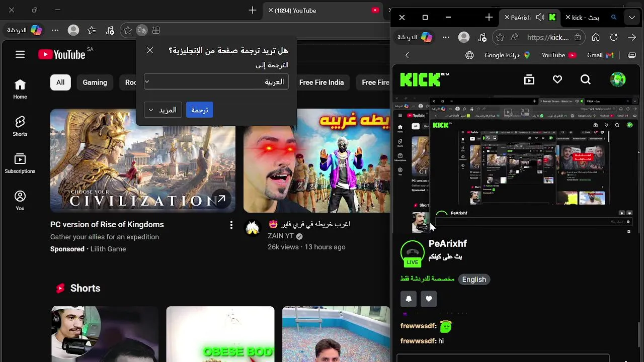
Task: Expand tab list chevron in Kick window
Action: pyautogui.click(x=632, y=18)
